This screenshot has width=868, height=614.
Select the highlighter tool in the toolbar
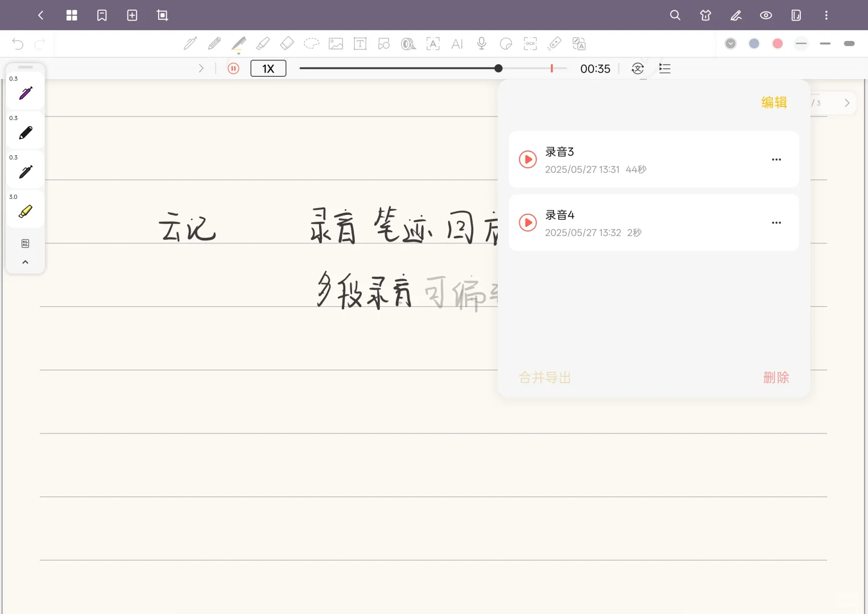point(263,44)
